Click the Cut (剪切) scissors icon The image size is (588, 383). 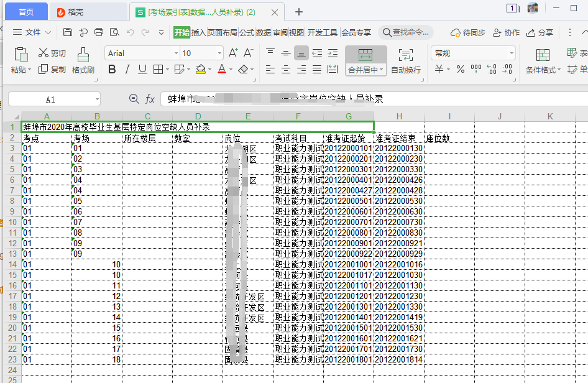coord(44,53)
